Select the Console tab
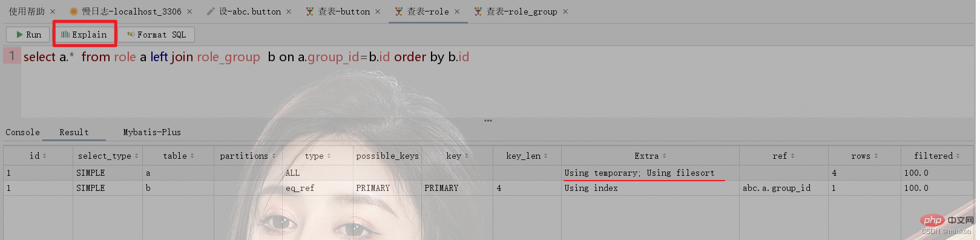Image resolution: width=980 pixels, height=240 pixels. pos(22,132)
